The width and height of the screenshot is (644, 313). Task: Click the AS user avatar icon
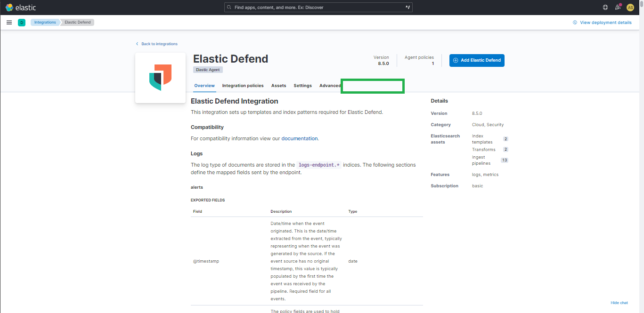coord(630,7)
